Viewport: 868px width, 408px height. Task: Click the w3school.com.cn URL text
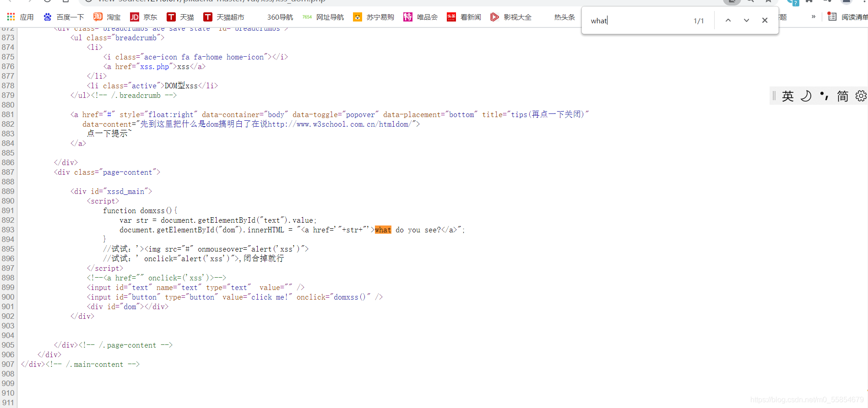pyautogui.click(x=341, y=124)
